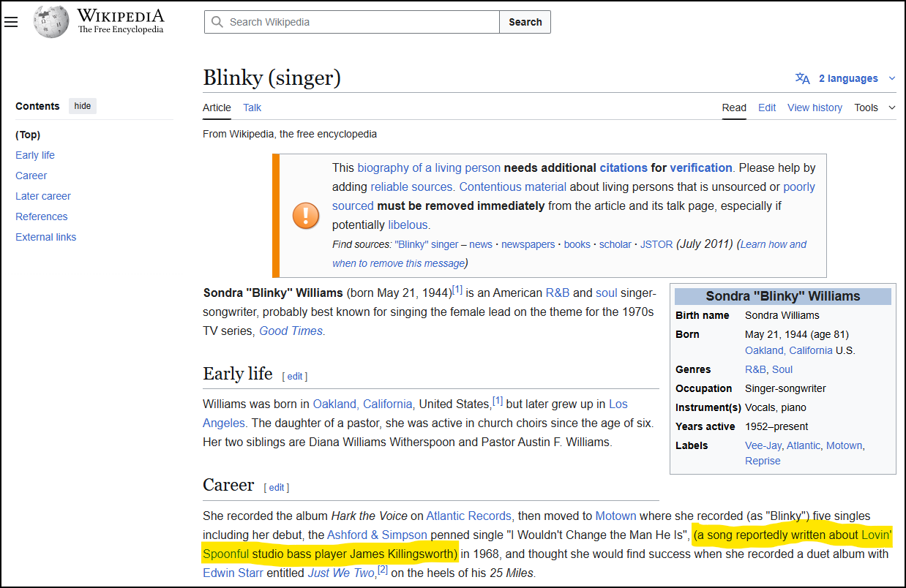Open reliable sources link
The height and width of the screenshot is (588, 906).
click(411, 186)
